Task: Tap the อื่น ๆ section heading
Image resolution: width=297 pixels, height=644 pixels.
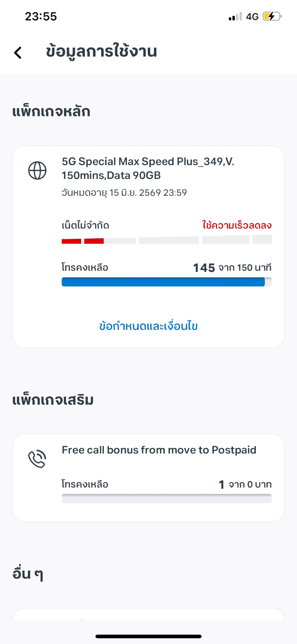Action: pyautogui.click(x=28, y=574)
